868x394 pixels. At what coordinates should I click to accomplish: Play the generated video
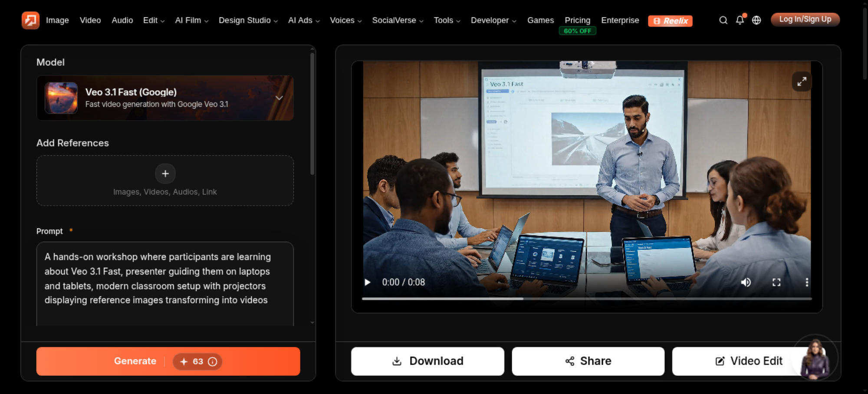(x=368, y=282)
